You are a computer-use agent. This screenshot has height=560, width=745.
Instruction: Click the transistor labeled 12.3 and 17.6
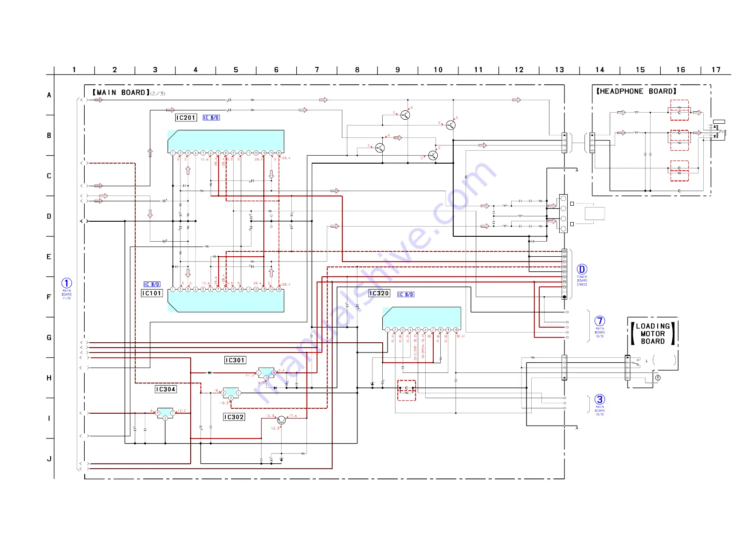(x=281, y=420)
